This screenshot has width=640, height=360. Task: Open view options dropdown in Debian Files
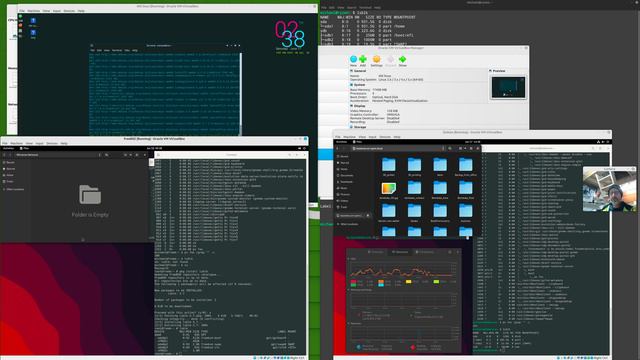point(465,148)
